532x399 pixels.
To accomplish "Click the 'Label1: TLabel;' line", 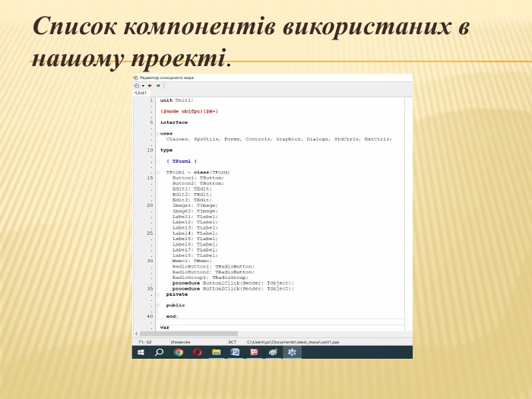I will (x=195, y=217).
